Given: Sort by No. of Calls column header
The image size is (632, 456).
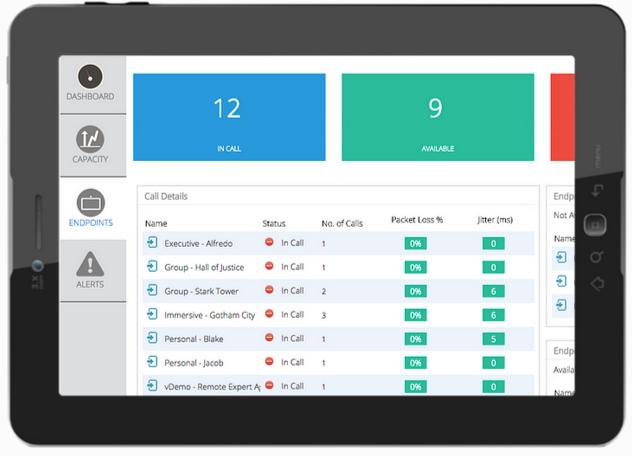Looking at the screenshot, I should pyautogui.click(x=342, y=223).
